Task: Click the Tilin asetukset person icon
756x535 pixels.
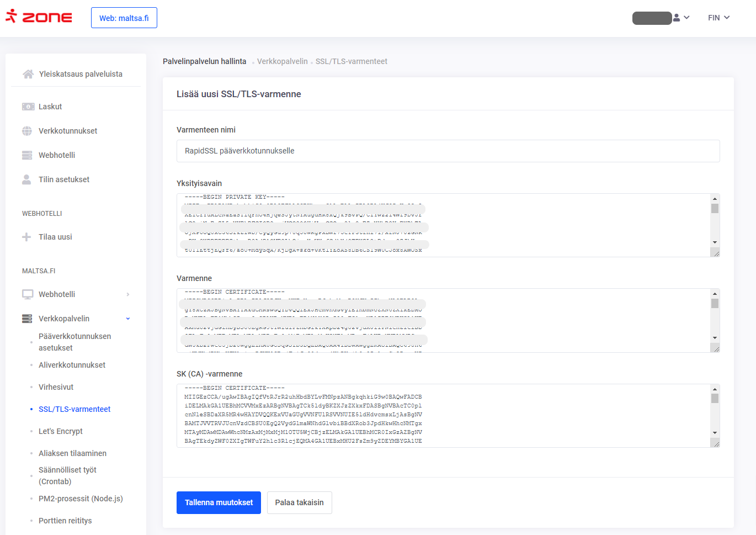Action: coord(26,179)
